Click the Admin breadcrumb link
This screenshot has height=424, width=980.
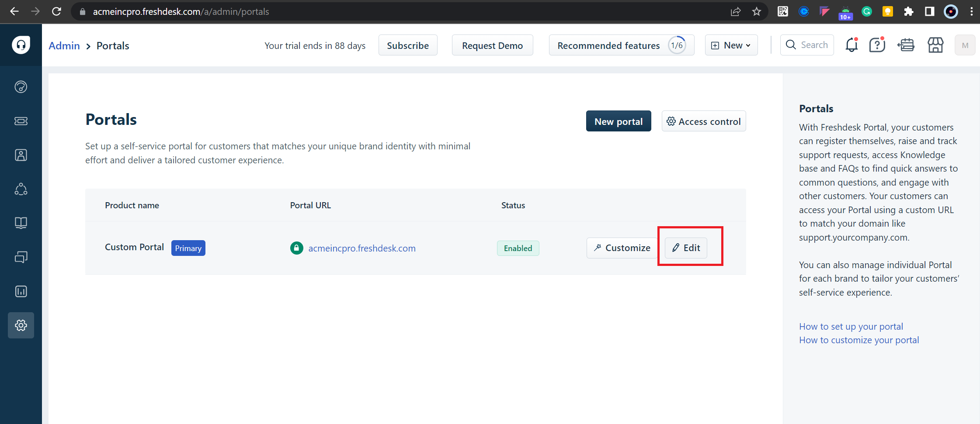coord(64,45)
